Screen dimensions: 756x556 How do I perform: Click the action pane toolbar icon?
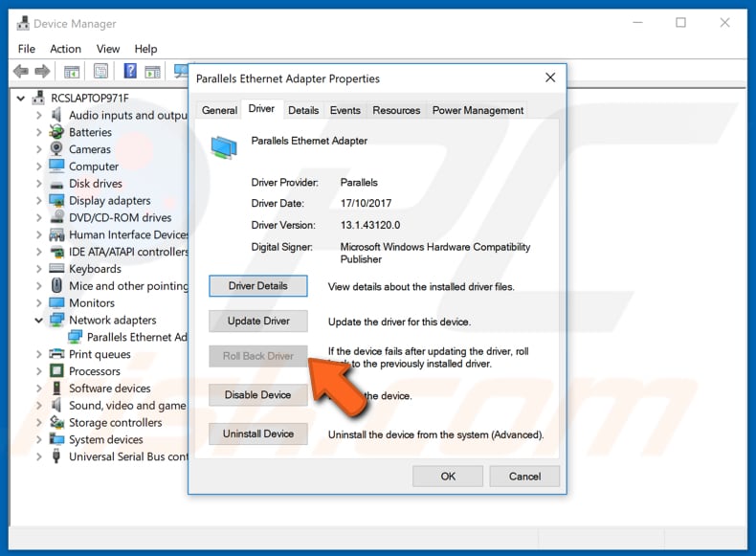click(152, 72)
